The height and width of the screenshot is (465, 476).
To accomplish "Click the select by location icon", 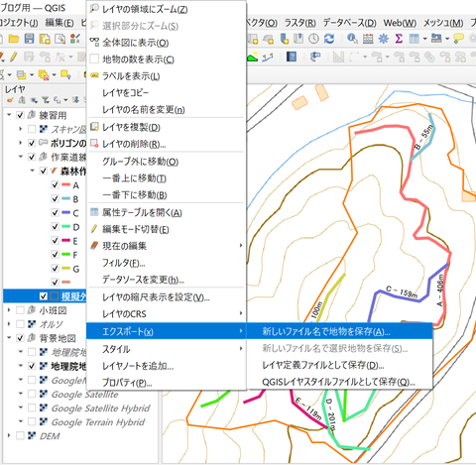I will 65,75.
